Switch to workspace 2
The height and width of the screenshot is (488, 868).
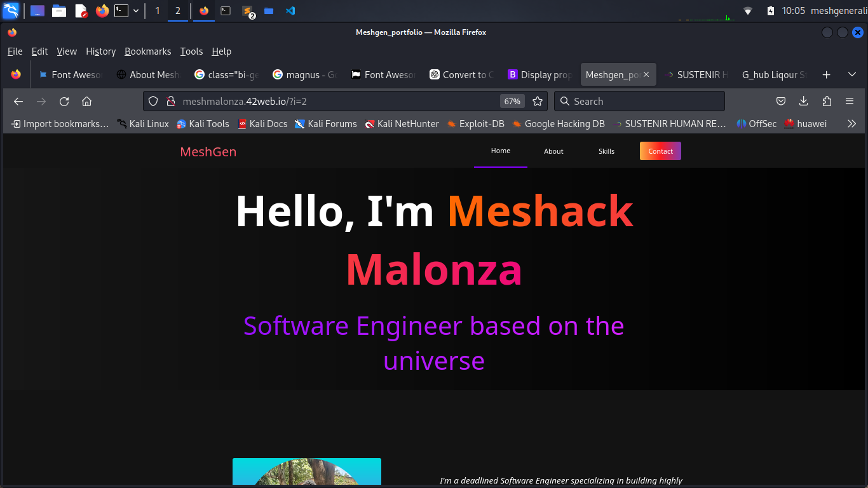point(178,11)
